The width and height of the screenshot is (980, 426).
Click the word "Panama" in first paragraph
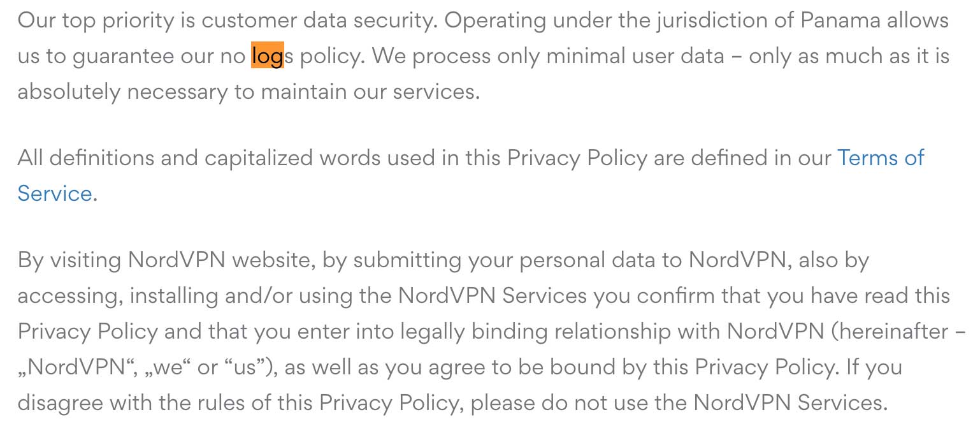coord(840,21)
